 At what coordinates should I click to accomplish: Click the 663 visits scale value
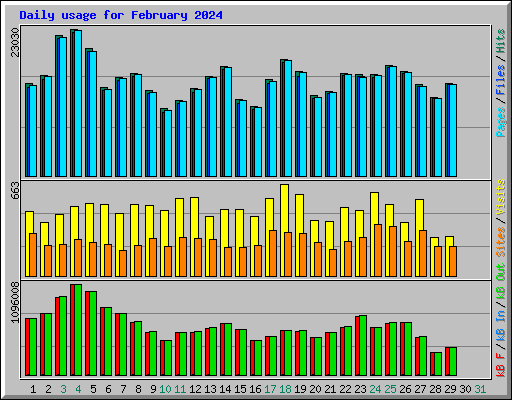click(x=15, y=190)
